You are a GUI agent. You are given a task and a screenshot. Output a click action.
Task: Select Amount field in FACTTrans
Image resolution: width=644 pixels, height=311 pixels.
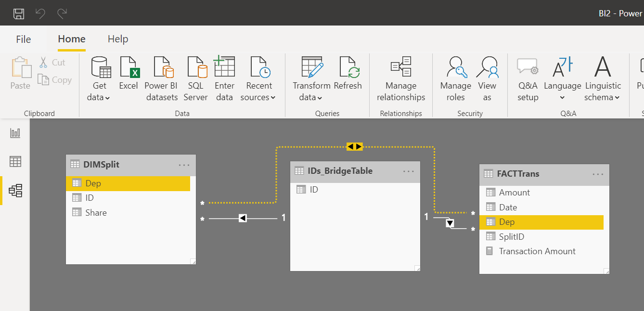click(x=542, y=193)
